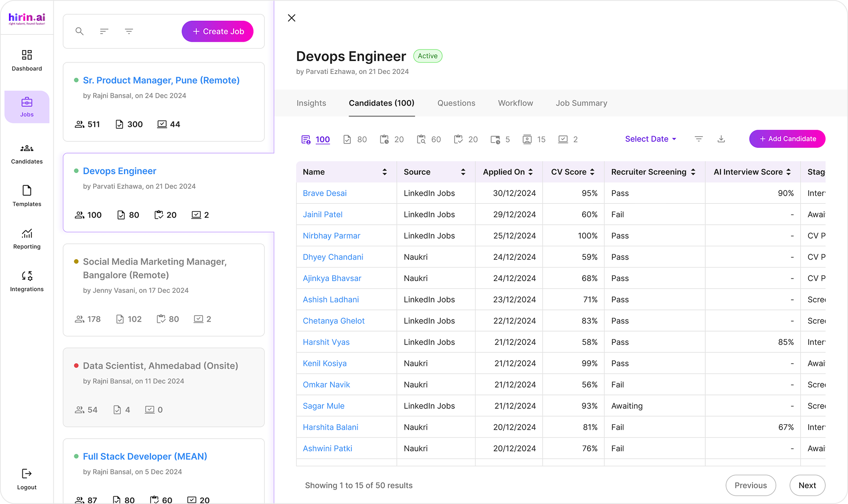Sort table by Applied On column
Image resolution: width=848 pixels, height=504 pixels.
pos(531,172)
